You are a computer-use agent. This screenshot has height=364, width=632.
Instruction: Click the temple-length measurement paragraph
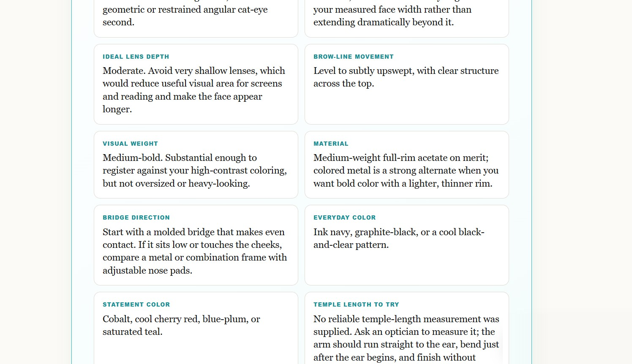click(x=406, y=338)
